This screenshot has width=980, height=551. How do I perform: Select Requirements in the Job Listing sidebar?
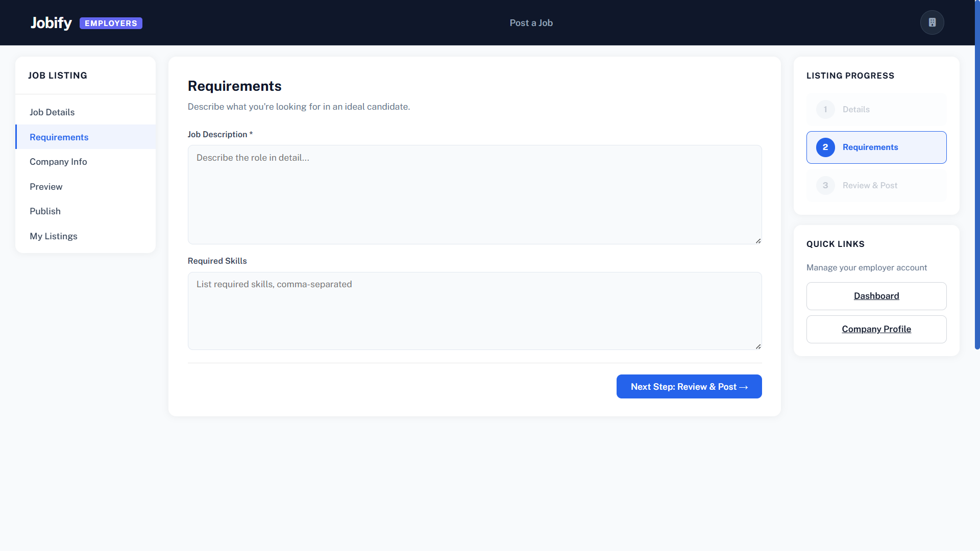85,137
